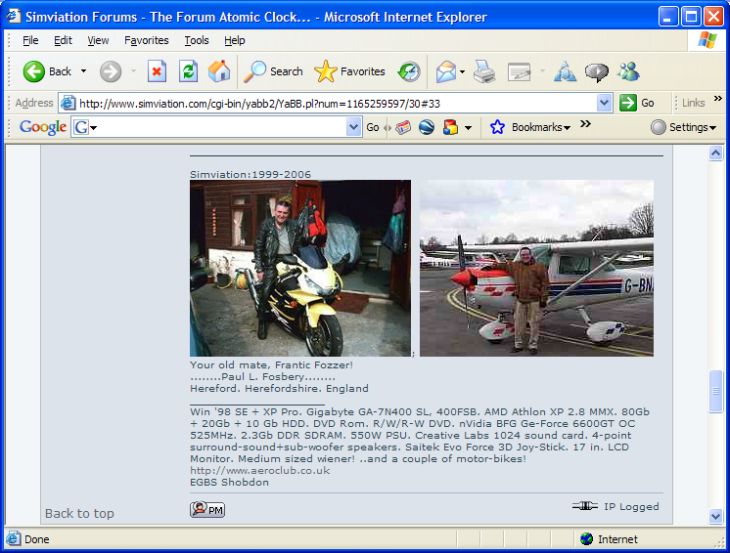Click the Google News icon
The image size is (730, 553).
click(403, 127)
